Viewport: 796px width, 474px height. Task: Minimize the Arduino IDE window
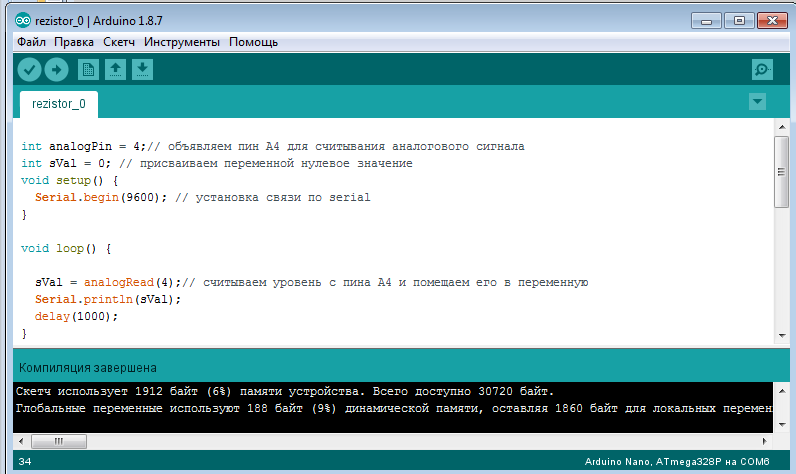pyautogui.click(x=706, y=21)
